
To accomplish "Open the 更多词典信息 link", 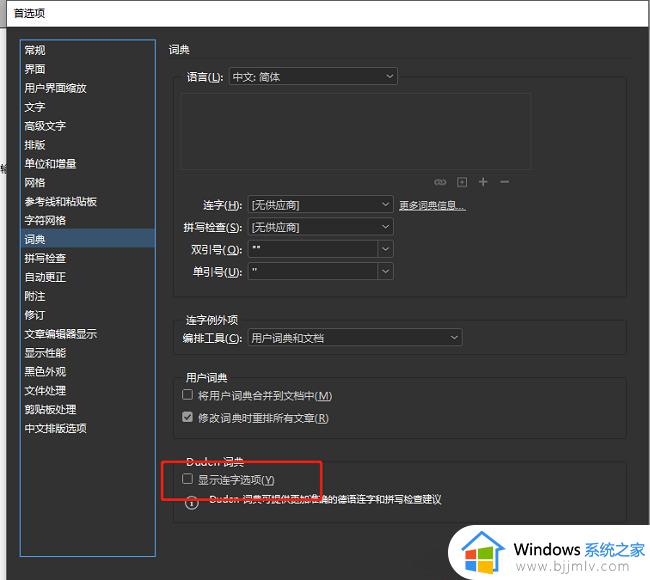I will tap(432, 205).
